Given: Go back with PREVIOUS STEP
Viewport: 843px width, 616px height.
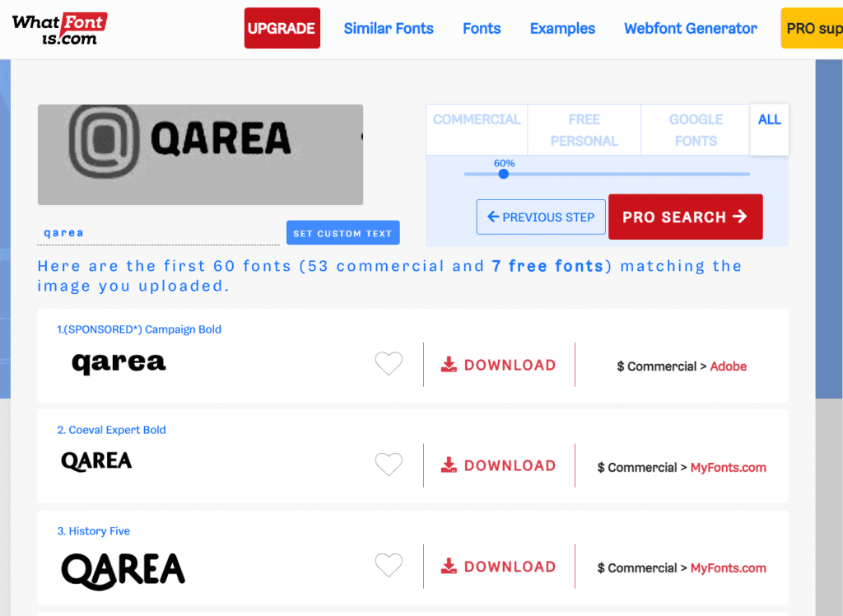Looking at the screenshot, I should tap(541, 217).
